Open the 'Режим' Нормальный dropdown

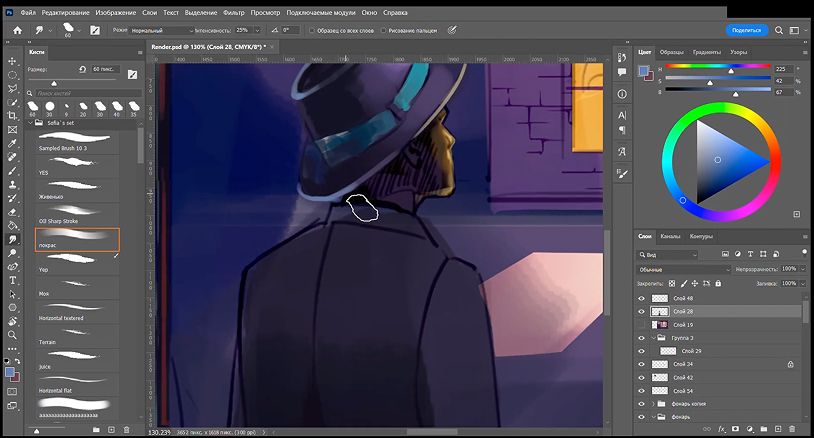pos(159,31)
